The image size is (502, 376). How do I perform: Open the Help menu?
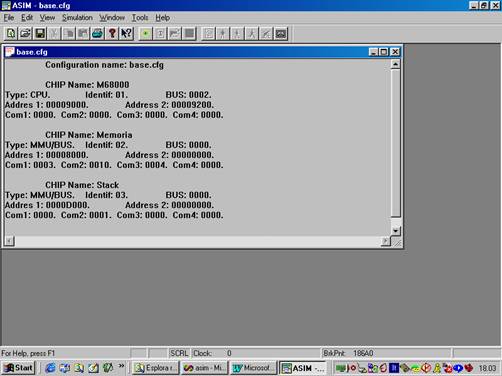pyautogui.click(x=163, y=18)
